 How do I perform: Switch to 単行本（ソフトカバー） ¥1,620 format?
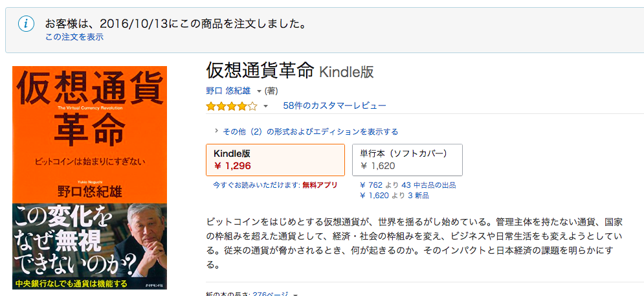pos(406,160)
